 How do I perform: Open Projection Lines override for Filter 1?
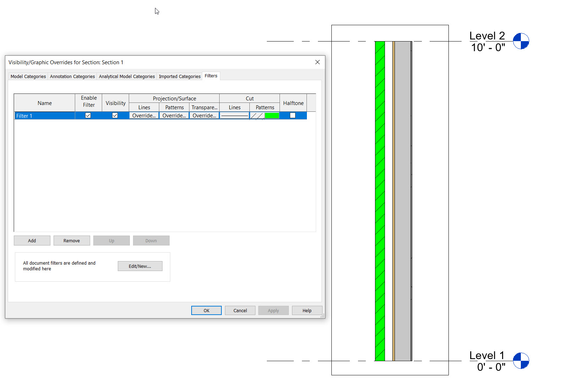click(x=144, y=116)
